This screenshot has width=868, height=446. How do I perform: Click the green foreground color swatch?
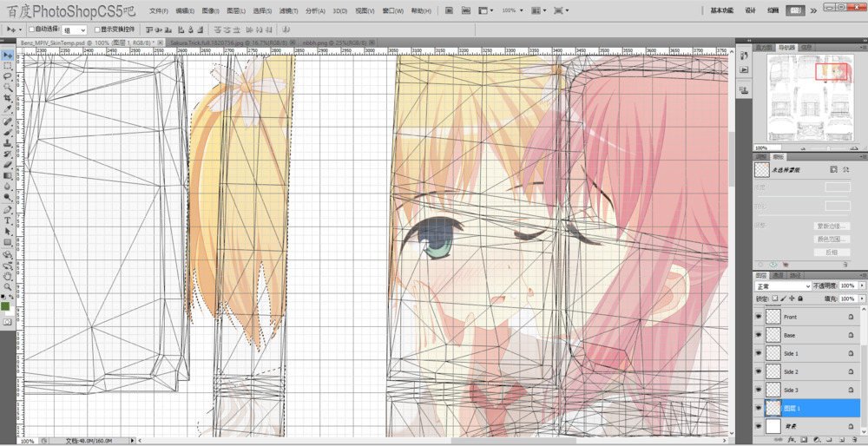click(x=6, y=305)
